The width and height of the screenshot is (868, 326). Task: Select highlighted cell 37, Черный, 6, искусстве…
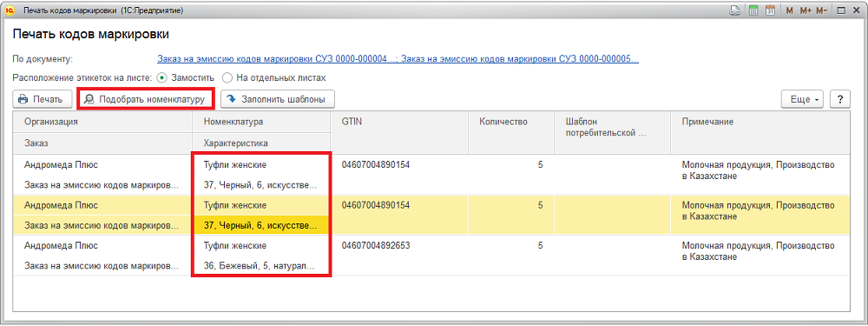pos(261,225)
